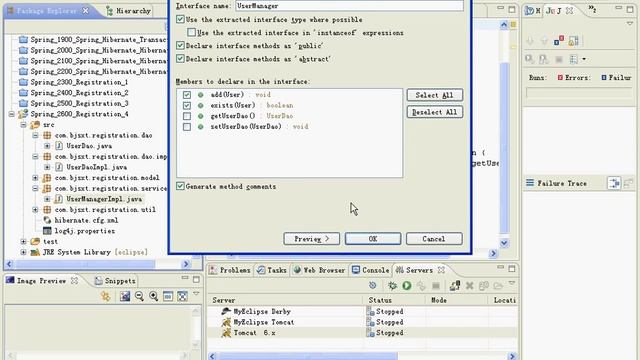Expand the UserDaoImpl.java tree node
This screenshot has width=640, height=360.
click(47, 167)
